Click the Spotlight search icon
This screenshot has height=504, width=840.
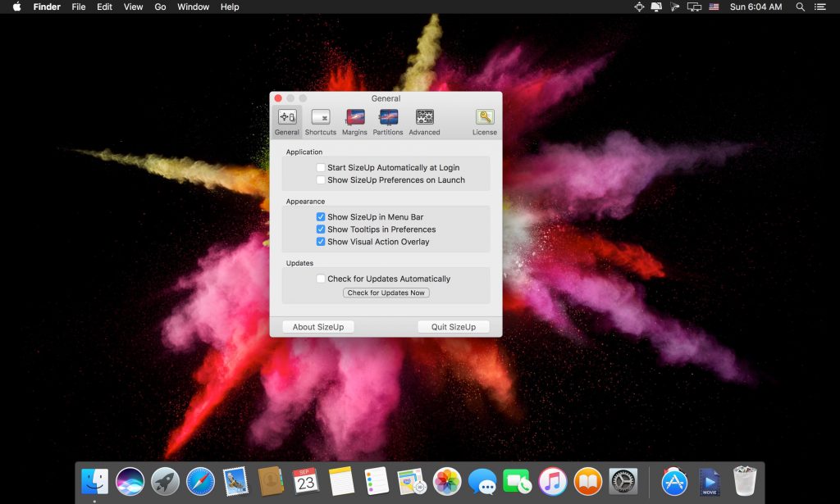(800, 7)
